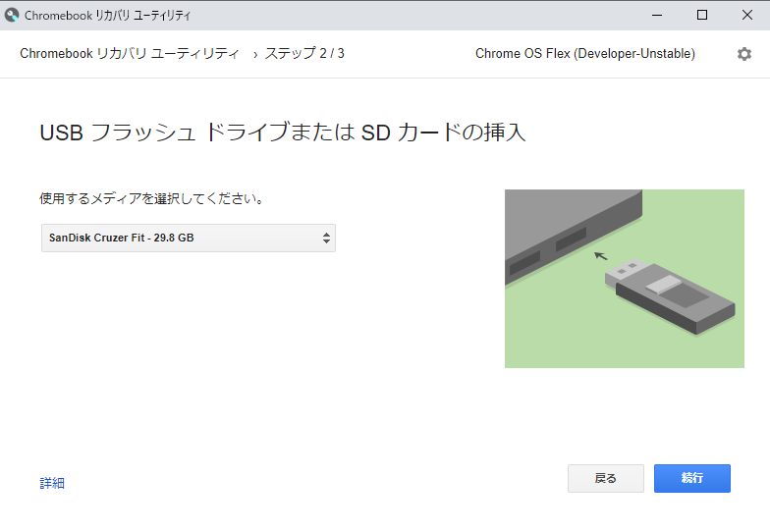
Task: Open the SanDisk Cruzer Fit media dropdown
Action: coord(189,238)
